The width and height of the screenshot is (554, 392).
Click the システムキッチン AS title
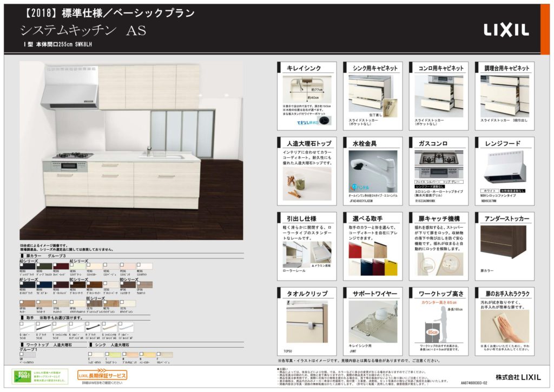coord(83,30)
